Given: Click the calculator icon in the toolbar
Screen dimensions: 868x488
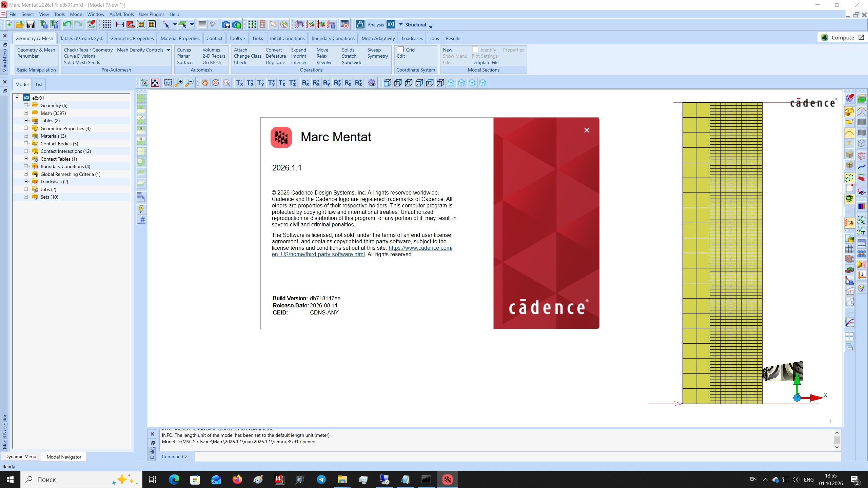Looking at the screenshot, I should [262, 24].
